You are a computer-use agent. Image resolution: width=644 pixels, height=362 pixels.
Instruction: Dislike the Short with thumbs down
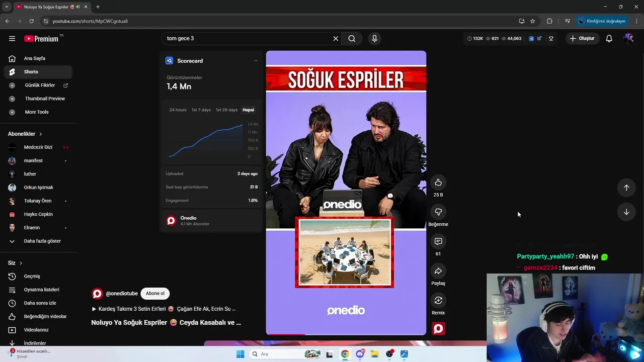[x=438, y=212]
